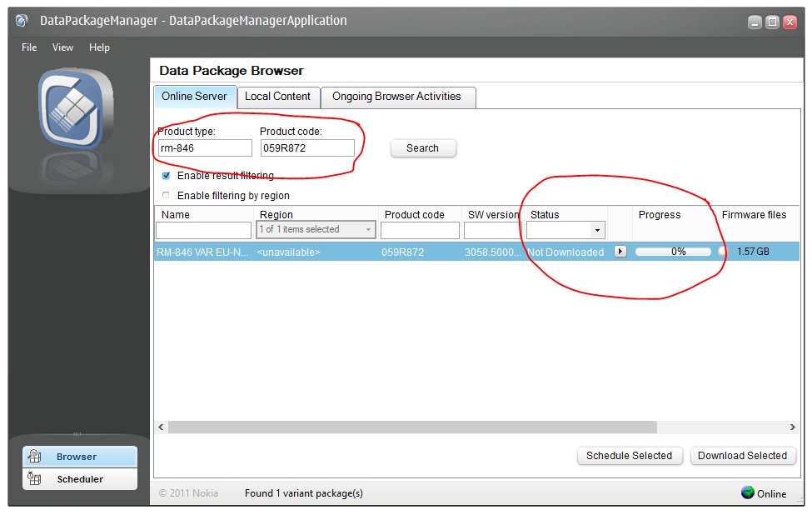Close the DataPackageManager window

pos(790,22)
